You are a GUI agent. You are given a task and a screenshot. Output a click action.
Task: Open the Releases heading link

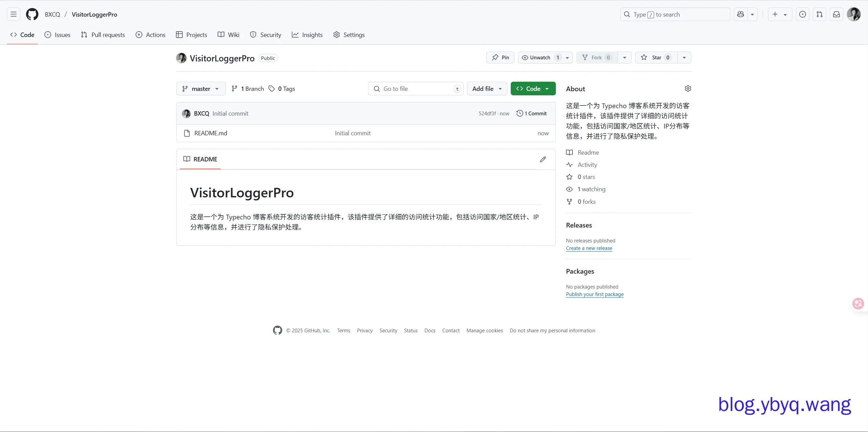click(579, 225)
